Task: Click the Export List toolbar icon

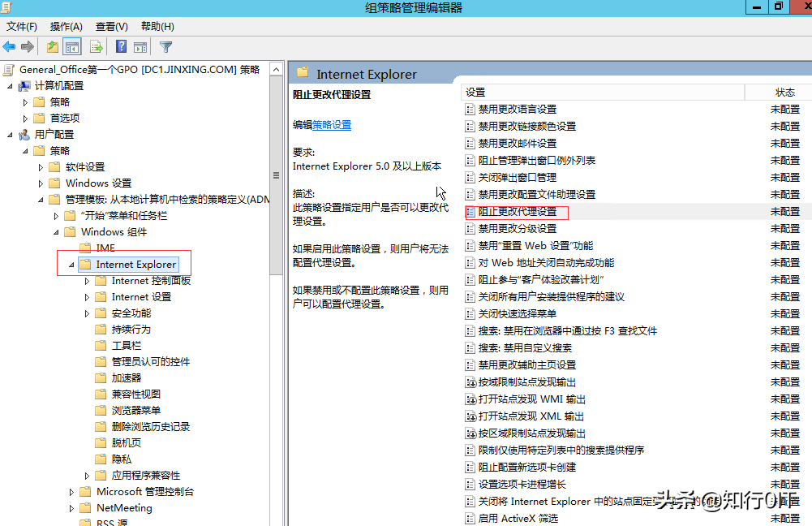Action: coord(97,47)
